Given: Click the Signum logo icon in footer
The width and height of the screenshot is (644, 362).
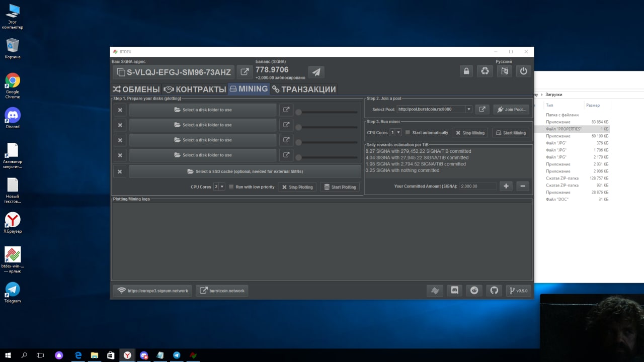Looking at the screenshot, I should coord(434,290).
